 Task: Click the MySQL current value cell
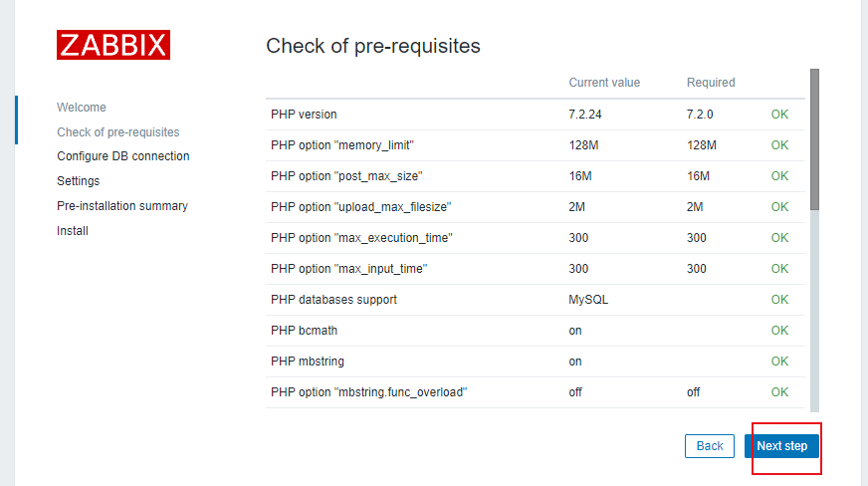tap(588, 300)
